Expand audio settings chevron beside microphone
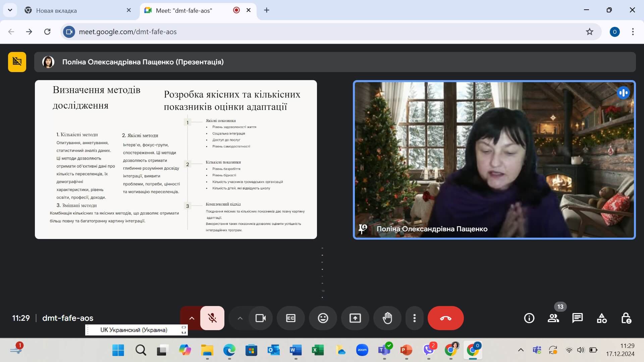This screenshot has height=362, width=644. coord(192,318)
